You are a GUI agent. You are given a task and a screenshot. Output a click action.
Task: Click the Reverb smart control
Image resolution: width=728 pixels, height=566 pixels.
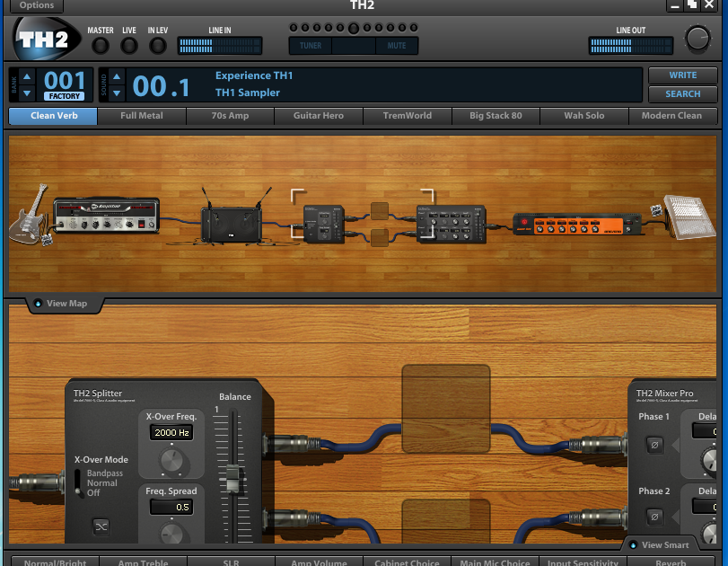tap(671, 562)
